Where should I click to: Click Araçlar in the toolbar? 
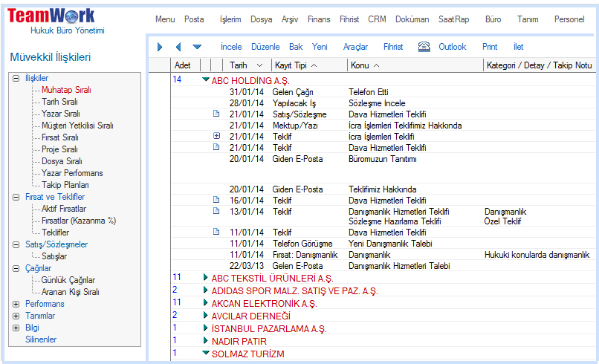355,47
